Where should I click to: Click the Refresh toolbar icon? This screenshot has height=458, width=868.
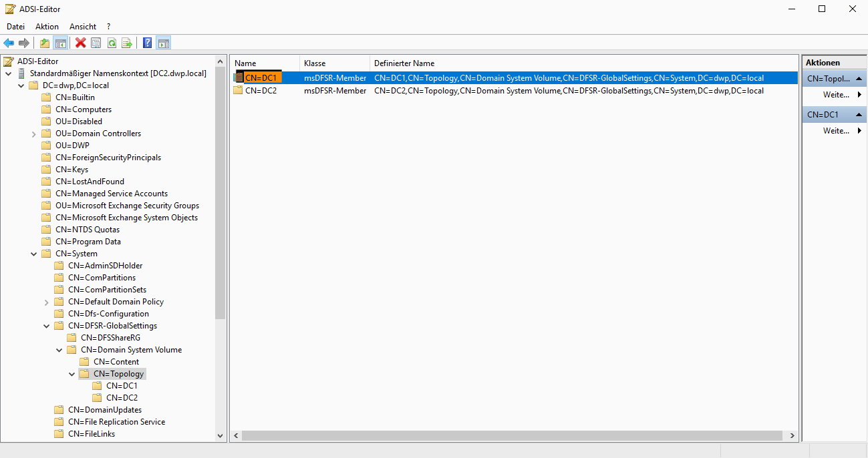click(112, 43)
